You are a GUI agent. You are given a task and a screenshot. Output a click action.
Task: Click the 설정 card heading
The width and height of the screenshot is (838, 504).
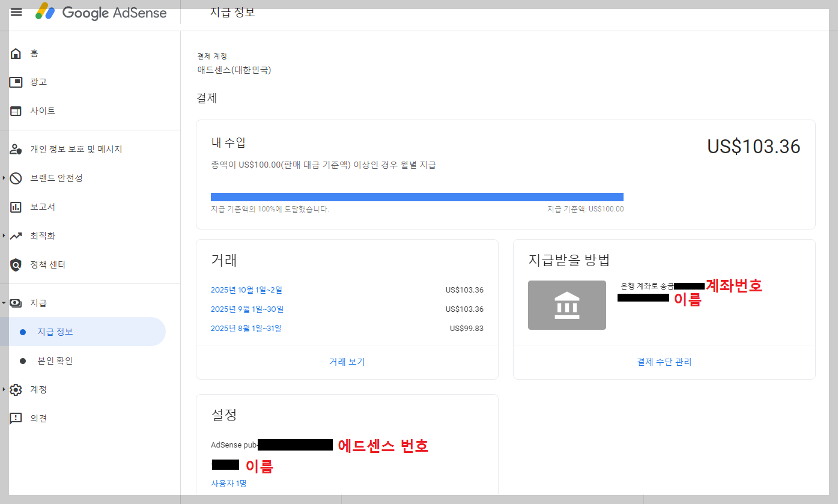tap(224, 414)
